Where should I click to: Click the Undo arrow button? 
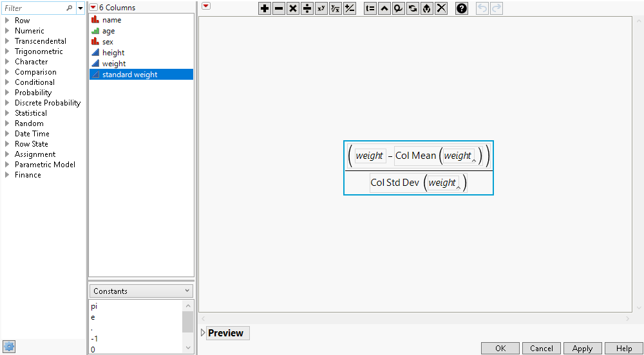point(482,8)
